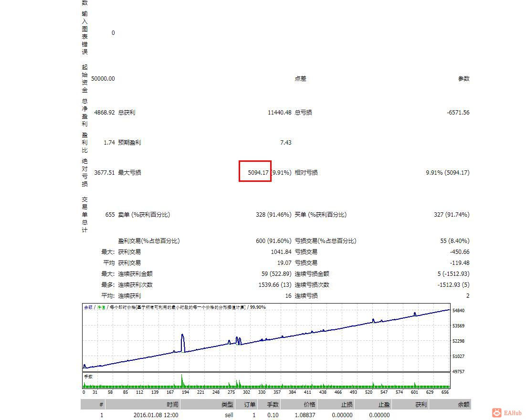Click the profit factor value 1.74
This screenshot has height=420, width=526.
[x=109, y=143]
